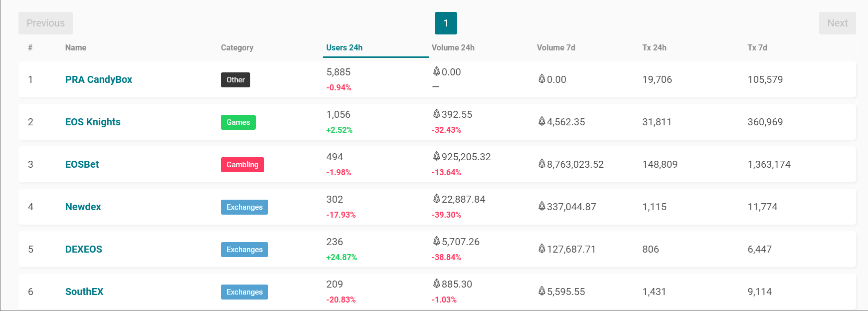Sort by Name column header

point(76,47)
